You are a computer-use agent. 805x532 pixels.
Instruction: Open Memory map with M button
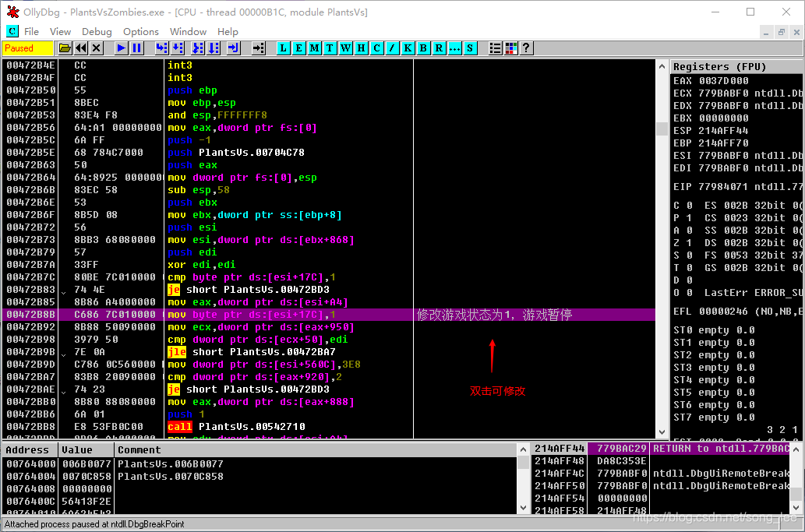(314, 48)
